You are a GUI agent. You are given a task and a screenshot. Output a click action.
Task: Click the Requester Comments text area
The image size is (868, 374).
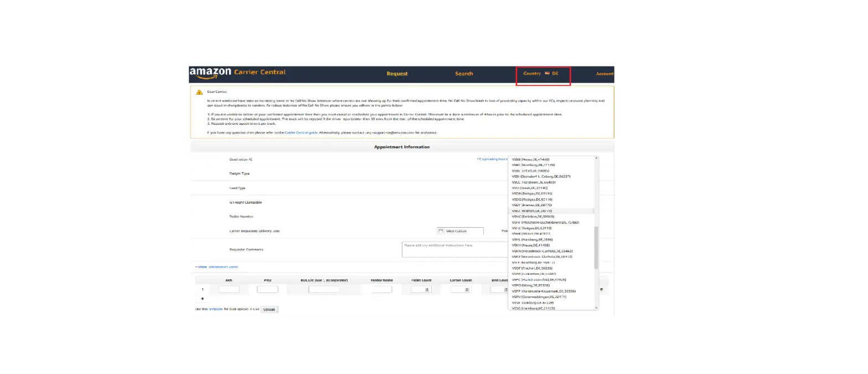454,249
